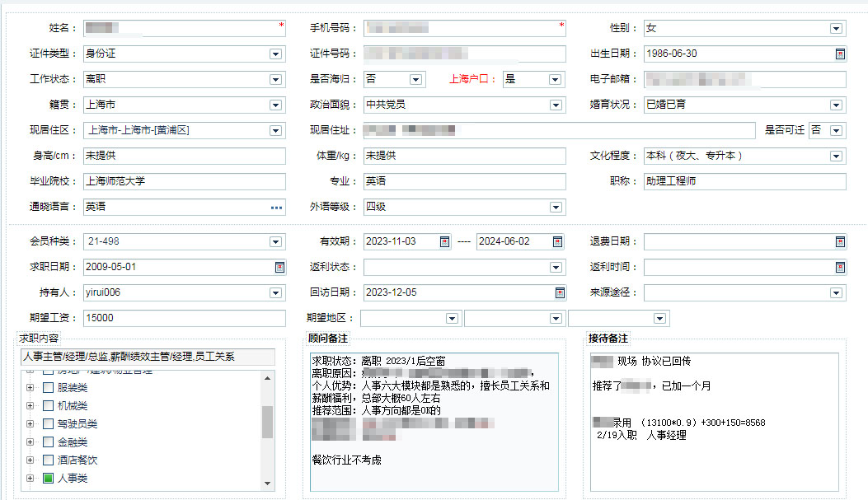
Task: Click the 退费日期 calendar icon
Action: [x=840, y=242]
